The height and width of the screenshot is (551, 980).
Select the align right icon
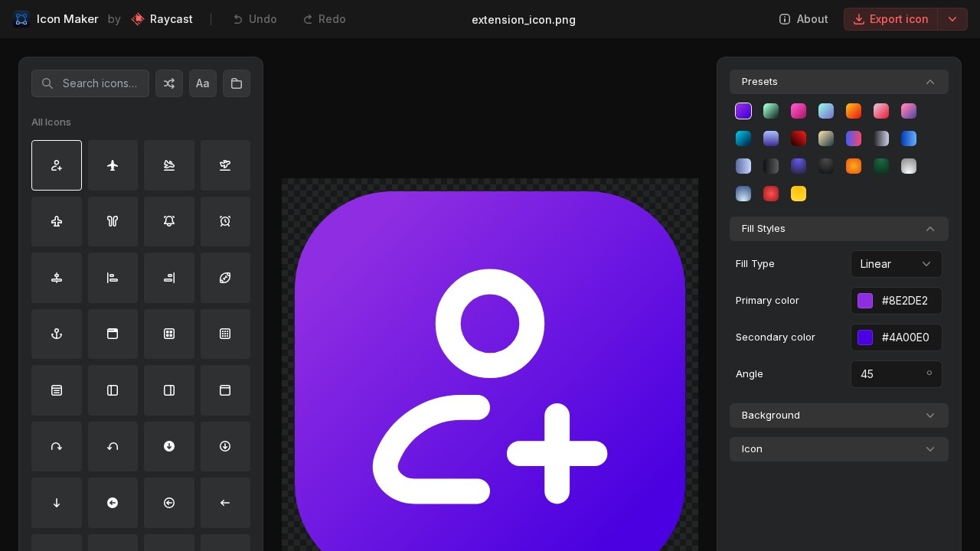[x=169, y=278]
